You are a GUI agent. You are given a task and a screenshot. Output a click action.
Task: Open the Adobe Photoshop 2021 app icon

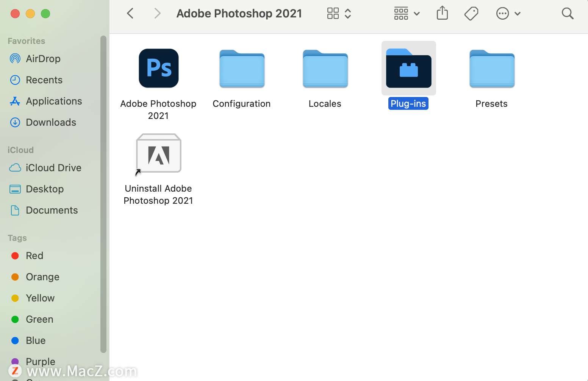pyautogui.click(x=159, y=68)
